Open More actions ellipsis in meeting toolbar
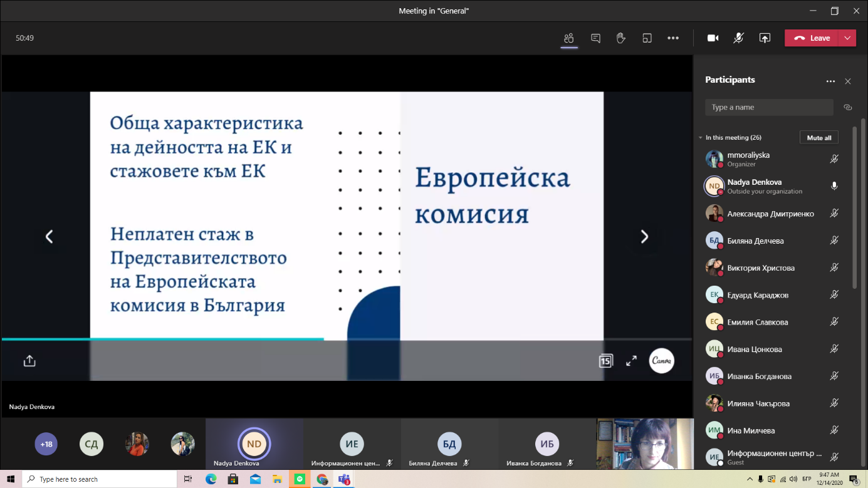The image size is (868, 488). (x=673, y=38)
